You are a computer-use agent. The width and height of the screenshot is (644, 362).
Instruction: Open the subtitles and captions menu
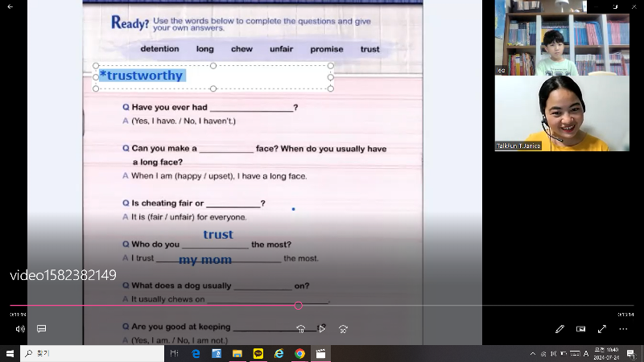click(41, 328)
